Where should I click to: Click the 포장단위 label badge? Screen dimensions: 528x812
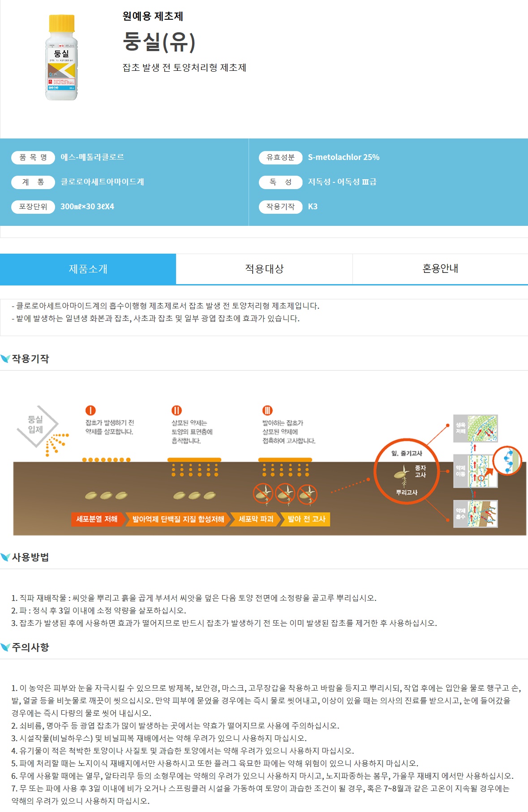[x=33, y=207]
